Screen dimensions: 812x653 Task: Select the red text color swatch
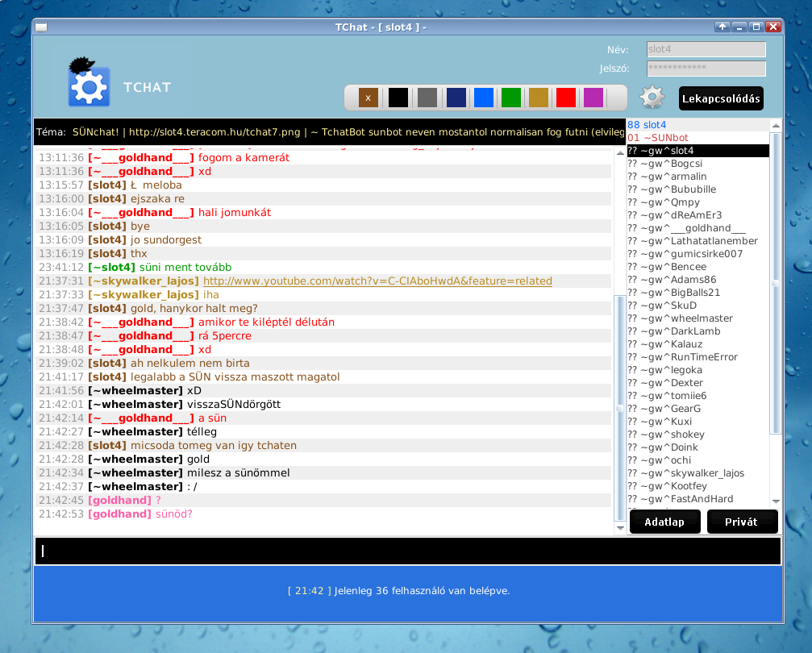tap(566, 98)
